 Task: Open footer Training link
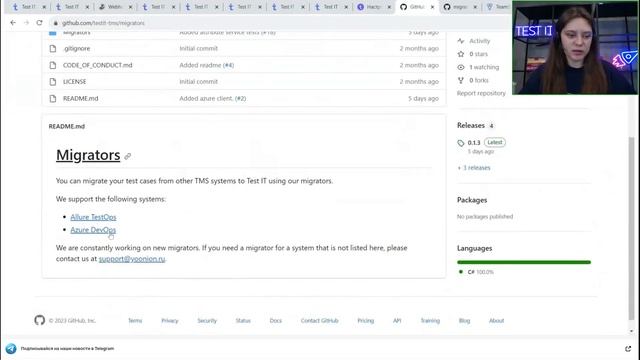[430, 321]
